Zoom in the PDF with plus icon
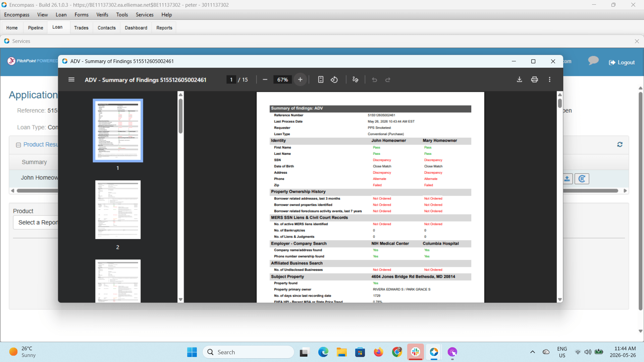The height and width of the screenshot is (362, 644). pyautogui.click(x=300, y=80)
